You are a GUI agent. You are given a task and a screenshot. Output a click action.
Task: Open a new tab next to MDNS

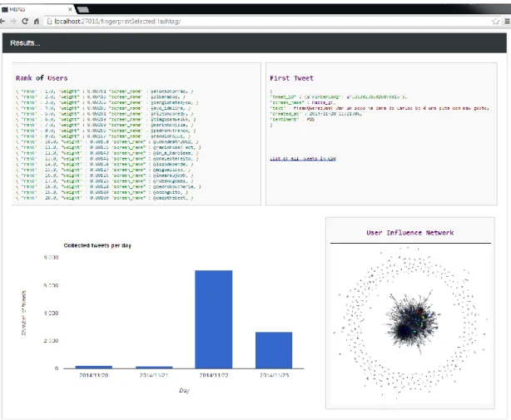click(x=83, y=10)
